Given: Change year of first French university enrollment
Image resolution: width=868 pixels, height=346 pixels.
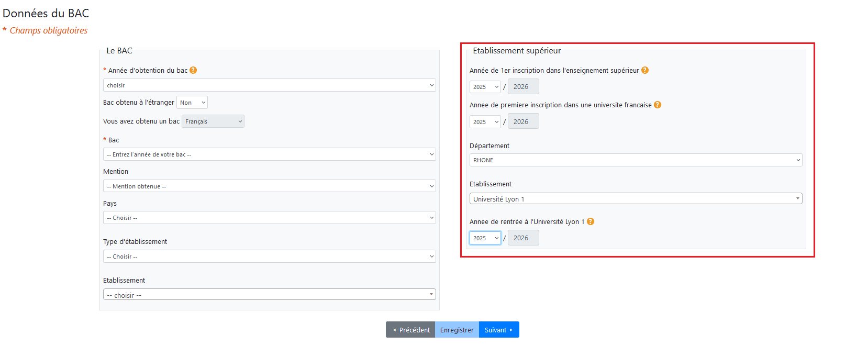Looking at the screenshot, I should (485, 122).
